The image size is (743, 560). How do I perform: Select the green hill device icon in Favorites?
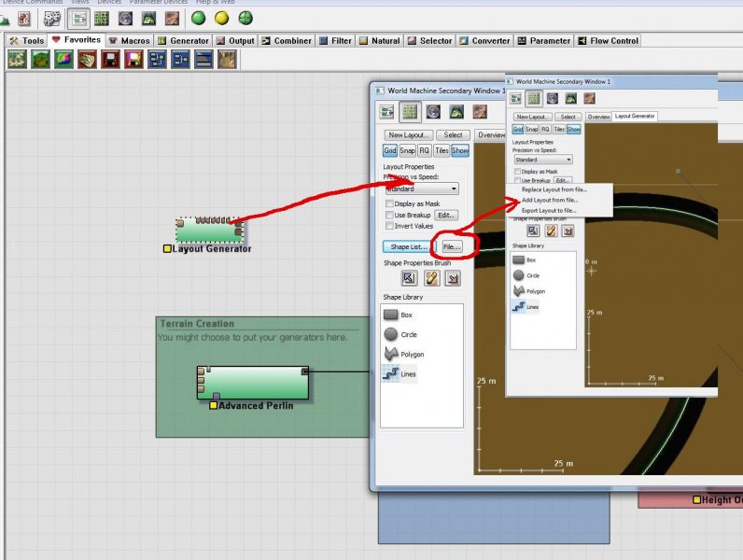click(x=40, y=60)
